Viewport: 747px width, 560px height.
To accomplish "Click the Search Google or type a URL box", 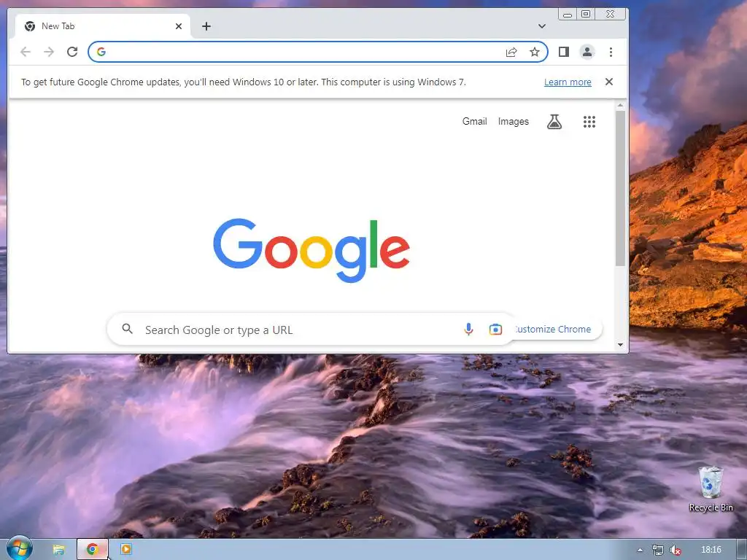I will click(311, 329).
